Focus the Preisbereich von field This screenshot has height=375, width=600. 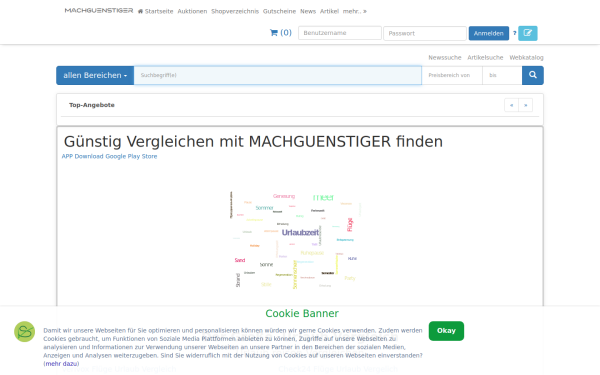pyautogui.click(x=452, y=75)
